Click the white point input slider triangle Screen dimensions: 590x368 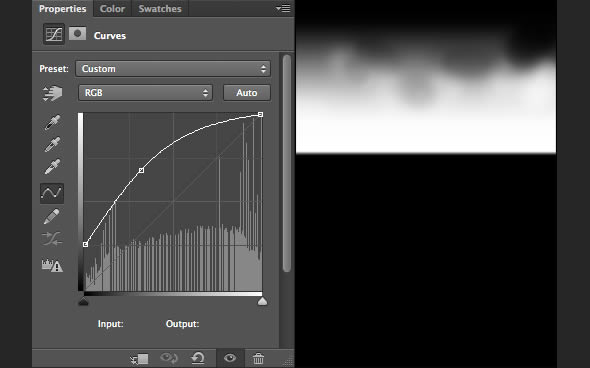coord(262,301)
